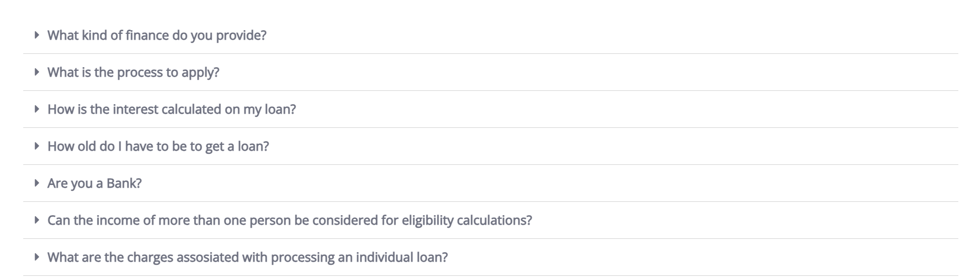Expand the arrow beside 'What kind of finance do you provide?'
The width and height of the screenshot is (980, 278).
click(x=36, y=35)
